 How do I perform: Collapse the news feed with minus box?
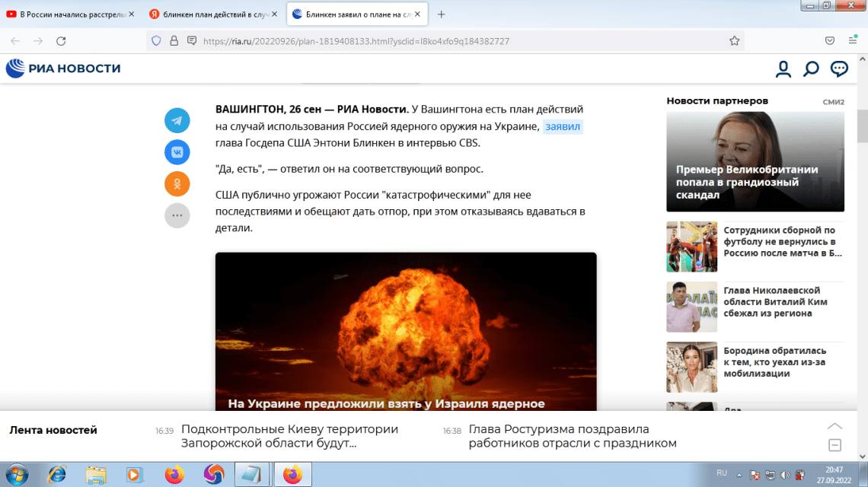834,445
